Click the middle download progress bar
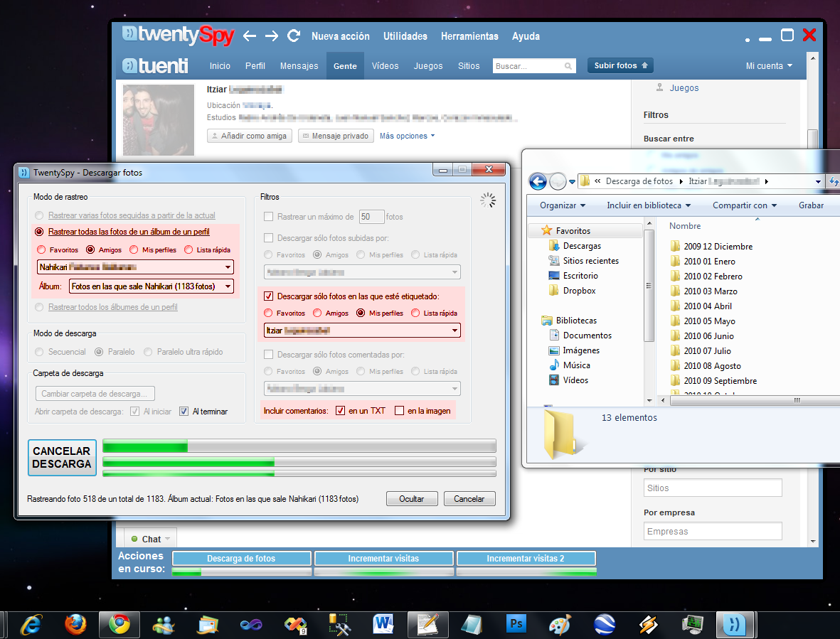840x639 pixels. [299, 462]
